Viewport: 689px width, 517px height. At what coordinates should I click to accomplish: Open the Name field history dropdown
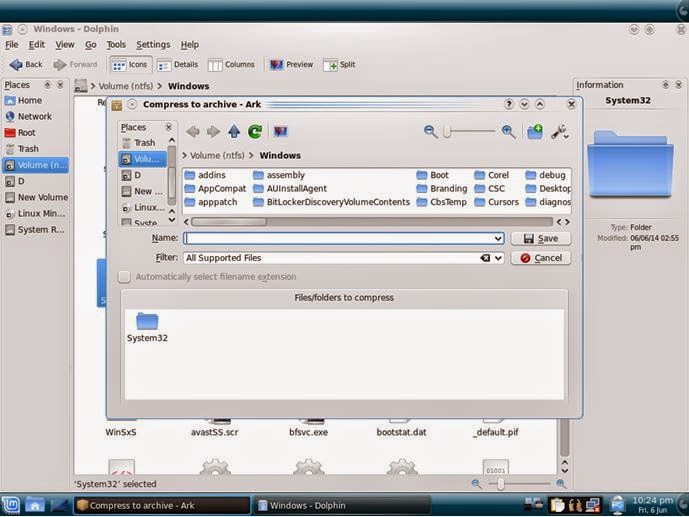pyautogui.click(x=498, y=239)
